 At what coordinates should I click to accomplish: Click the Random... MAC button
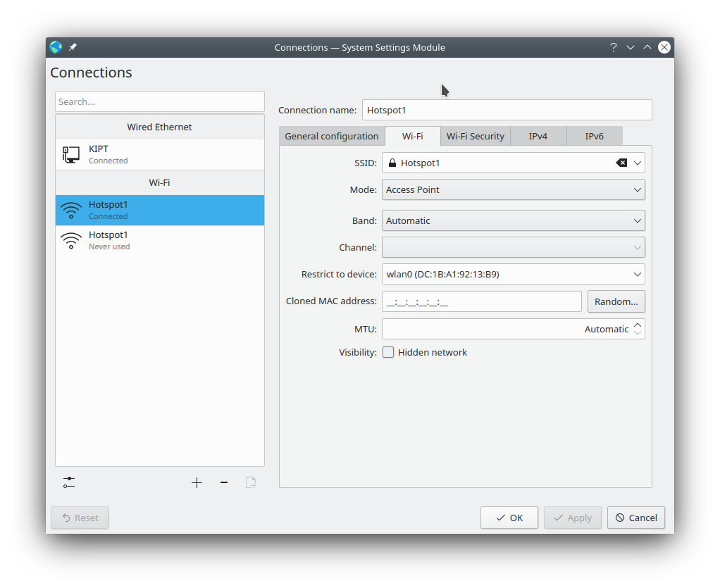(x=616, y=301)
